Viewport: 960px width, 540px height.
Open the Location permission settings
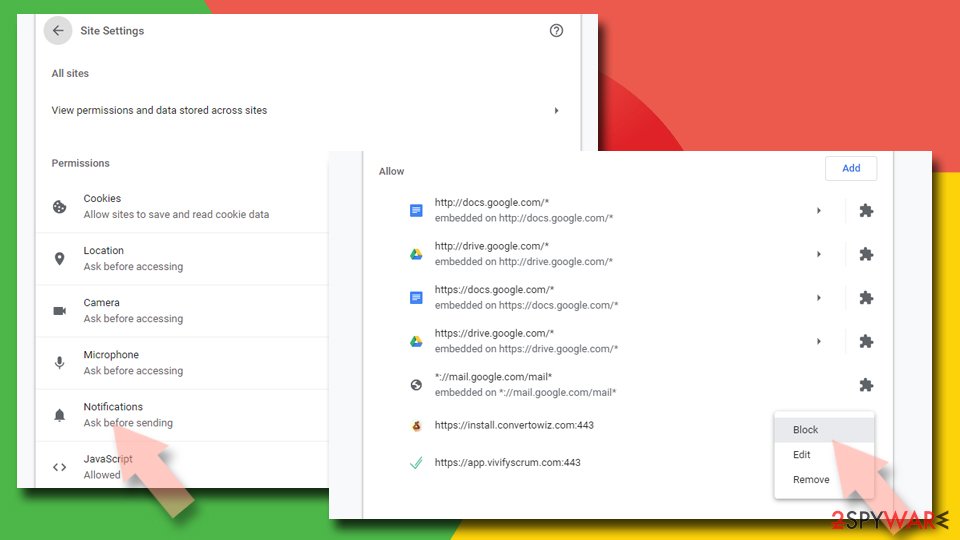pos(182,259)
